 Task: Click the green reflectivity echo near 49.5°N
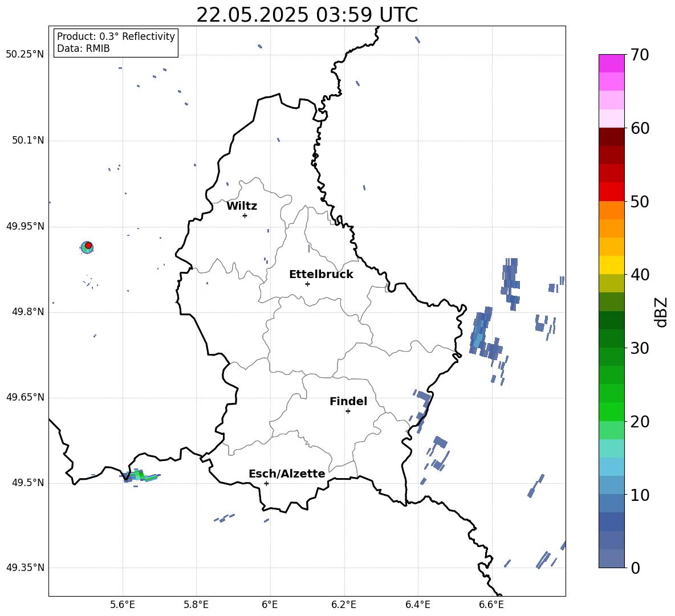pos(139,475)
